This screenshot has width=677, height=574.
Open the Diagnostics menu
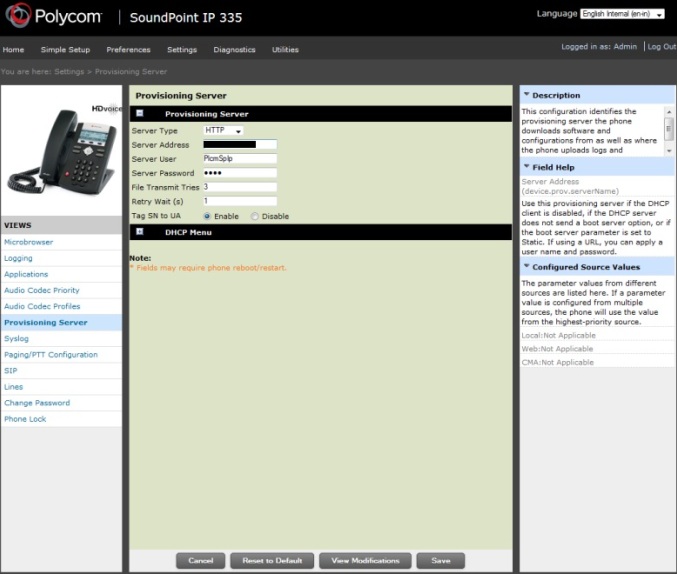(x=234, y=50)
